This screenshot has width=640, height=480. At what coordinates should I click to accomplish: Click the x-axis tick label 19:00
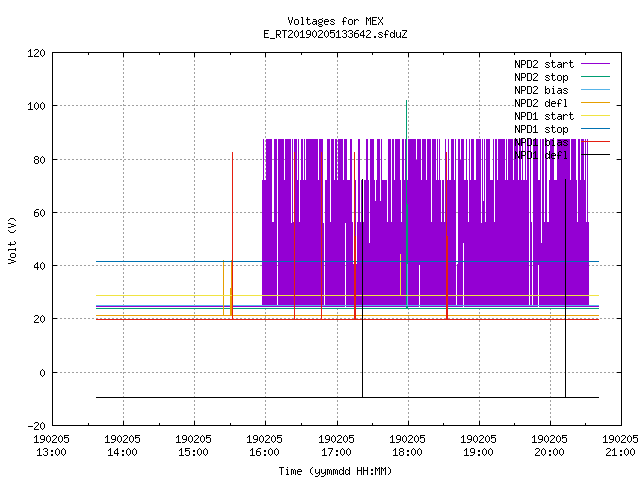pos(478,453)
